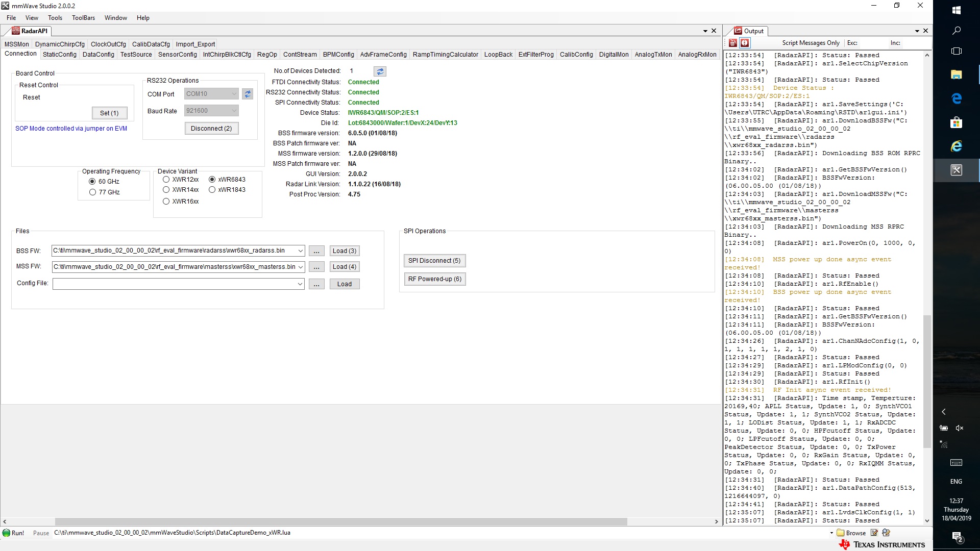Open the DynamicChirpCfg tab
The height and width of the screenshot is (551, 980).
60,44
